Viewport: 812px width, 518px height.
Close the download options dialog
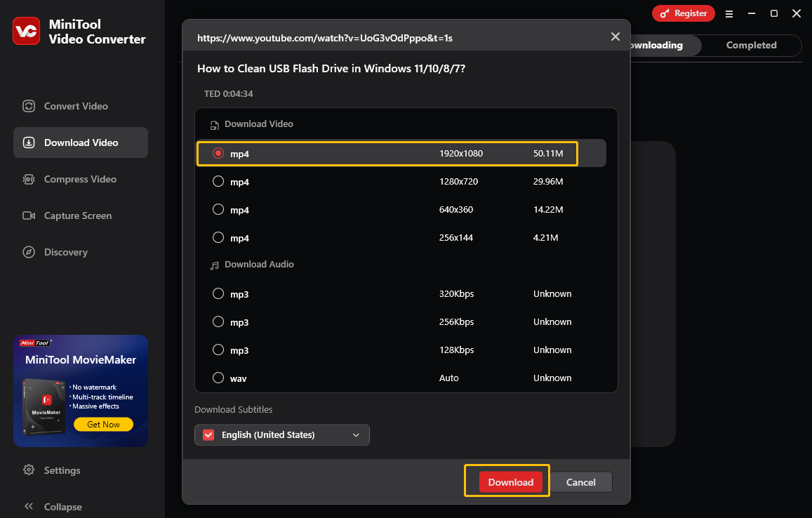pos(615,36)
